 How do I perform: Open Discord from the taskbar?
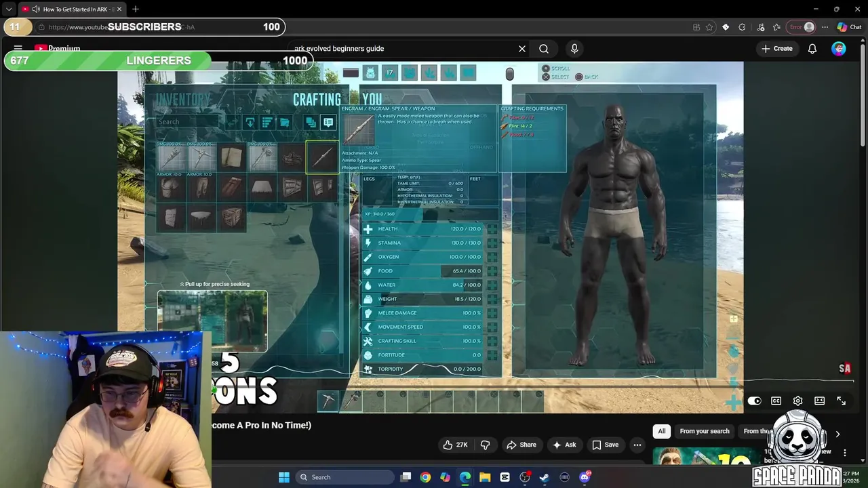585,477
